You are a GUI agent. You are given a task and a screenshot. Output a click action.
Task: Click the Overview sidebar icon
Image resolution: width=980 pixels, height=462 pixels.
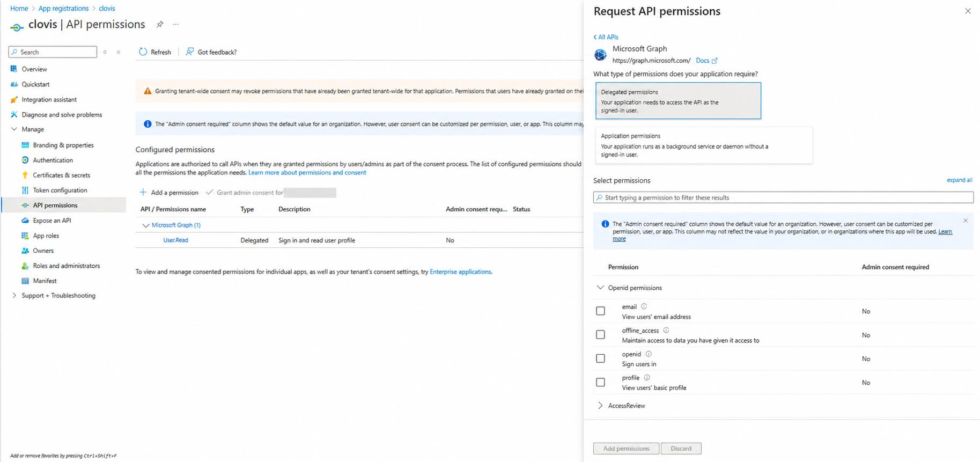(x=14, y=69)
